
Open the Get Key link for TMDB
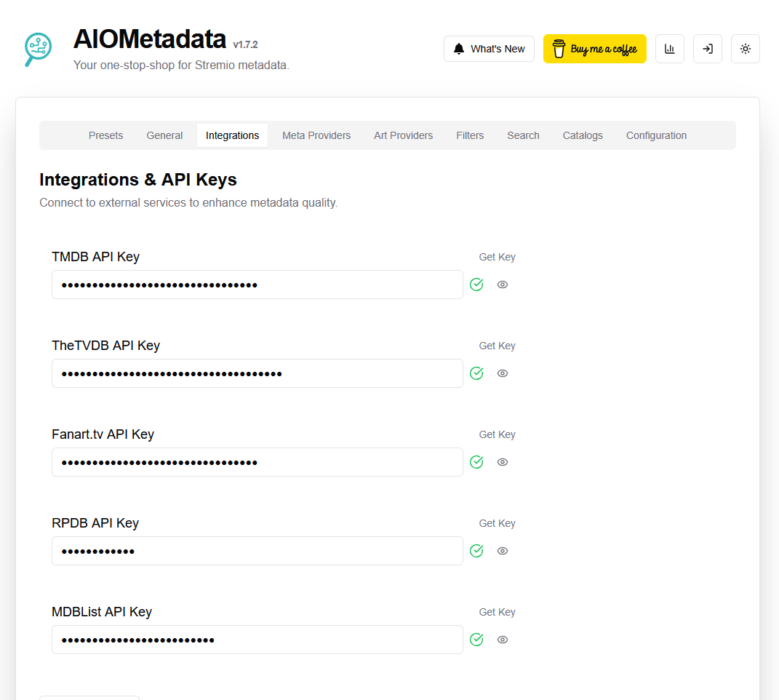click(497, 257)
